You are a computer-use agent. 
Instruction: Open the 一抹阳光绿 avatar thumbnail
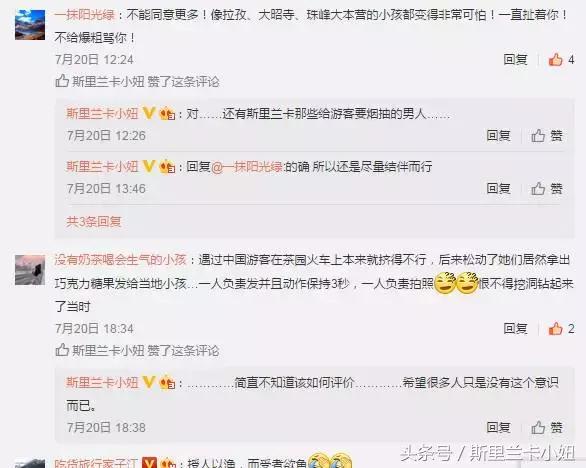30,25
